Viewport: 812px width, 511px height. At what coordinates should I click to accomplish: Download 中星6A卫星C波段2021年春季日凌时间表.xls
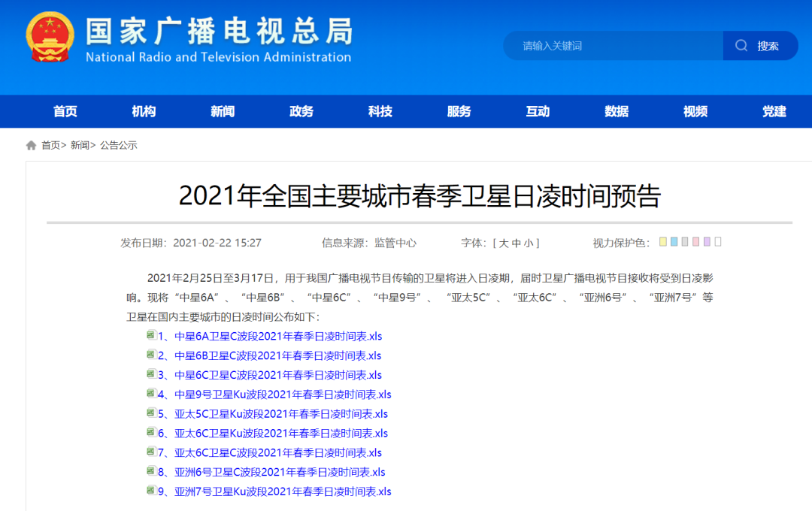270,337
